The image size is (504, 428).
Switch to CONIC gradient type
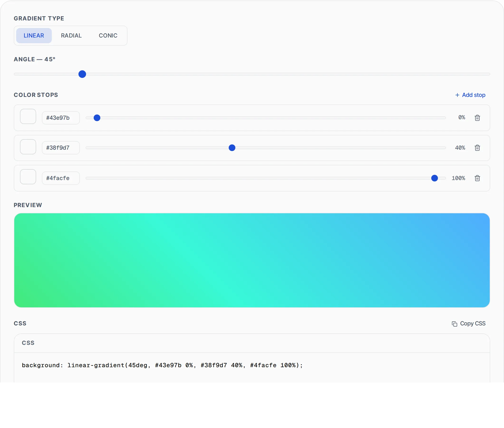[108, 35]
